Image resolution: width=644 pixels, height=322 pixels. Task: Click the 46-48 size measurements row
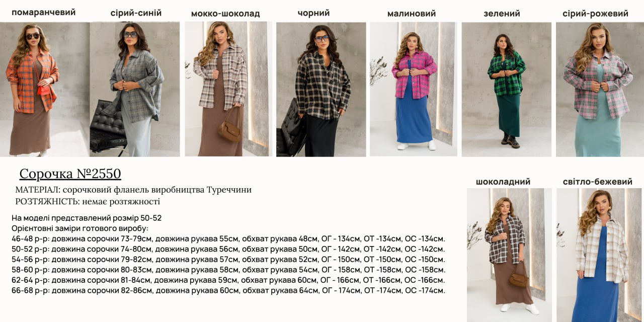[x=228, y=238]
